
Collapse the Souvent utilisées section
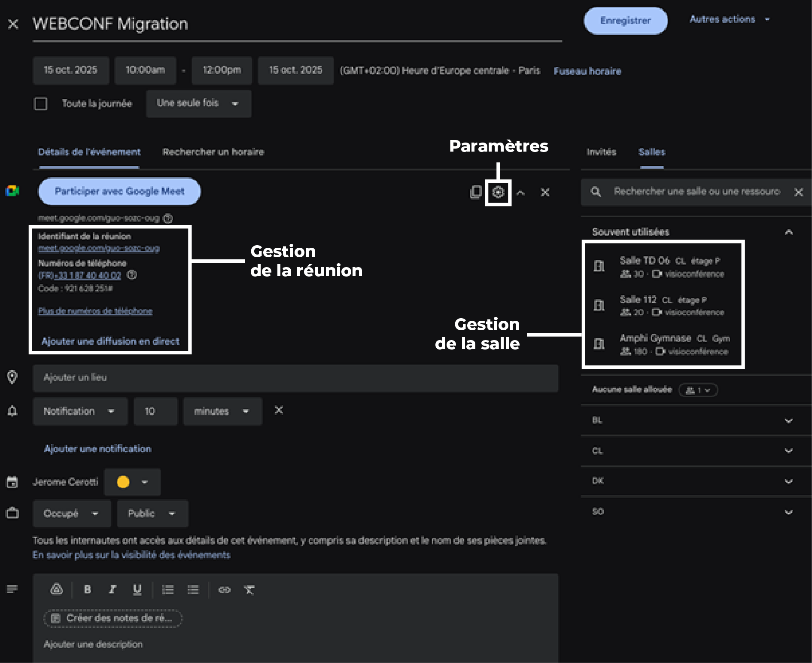click(788, 232)
